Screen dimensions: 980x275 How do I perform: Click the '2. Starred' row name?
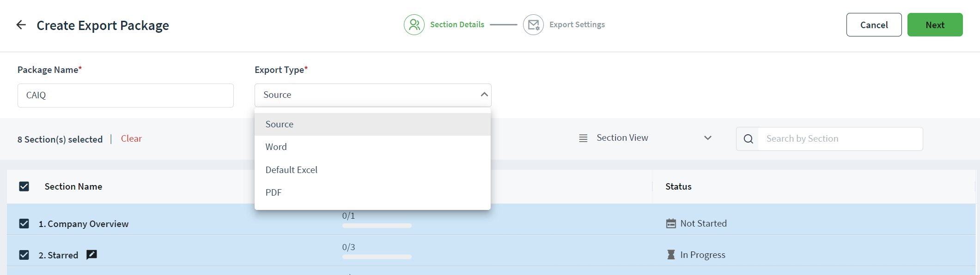pos(58,255)
